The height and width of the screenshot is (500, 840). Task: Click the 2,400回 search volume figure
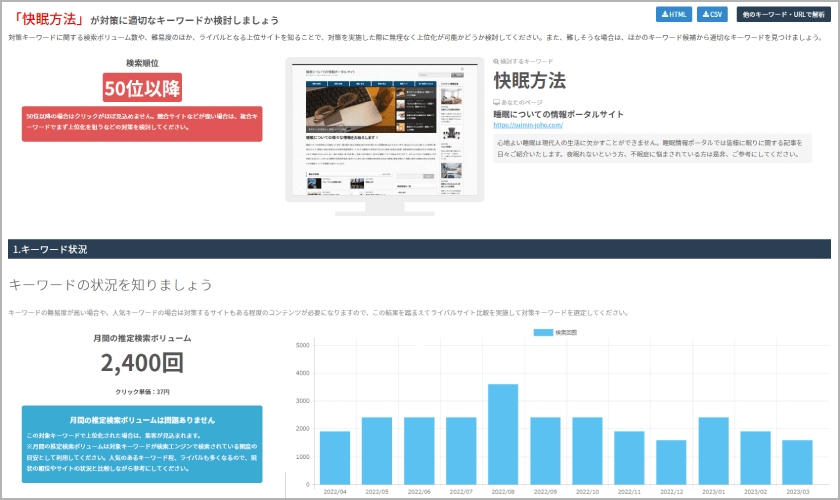(142, 364)
